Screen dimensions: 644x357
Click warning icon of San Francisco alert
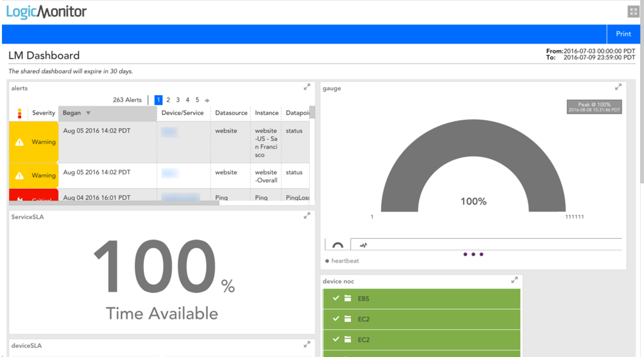pos(19,142)
